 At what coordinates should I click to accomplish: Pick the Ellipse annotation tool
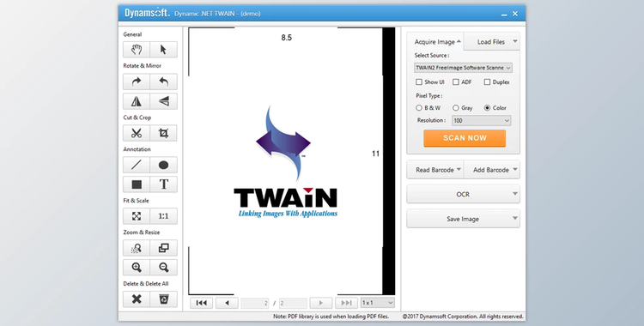tap(163, 165)
